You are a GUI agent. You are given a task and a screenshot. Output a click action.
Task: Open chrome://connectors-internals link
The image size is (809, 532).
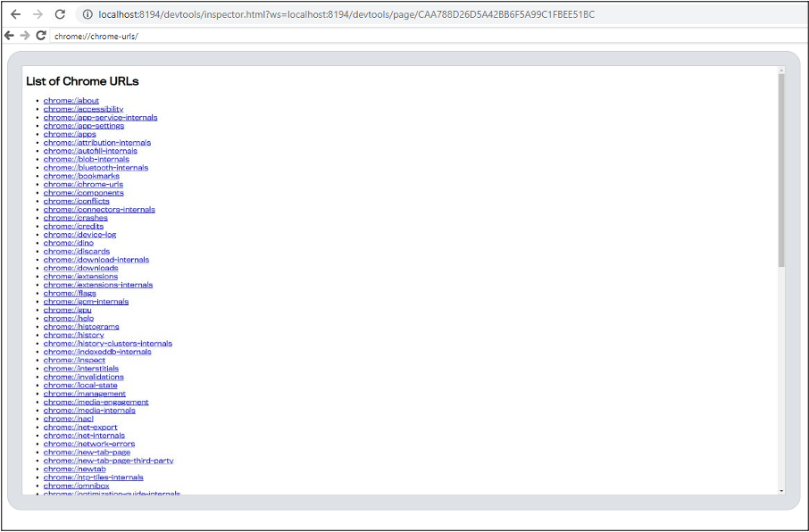tap(100, 210)
